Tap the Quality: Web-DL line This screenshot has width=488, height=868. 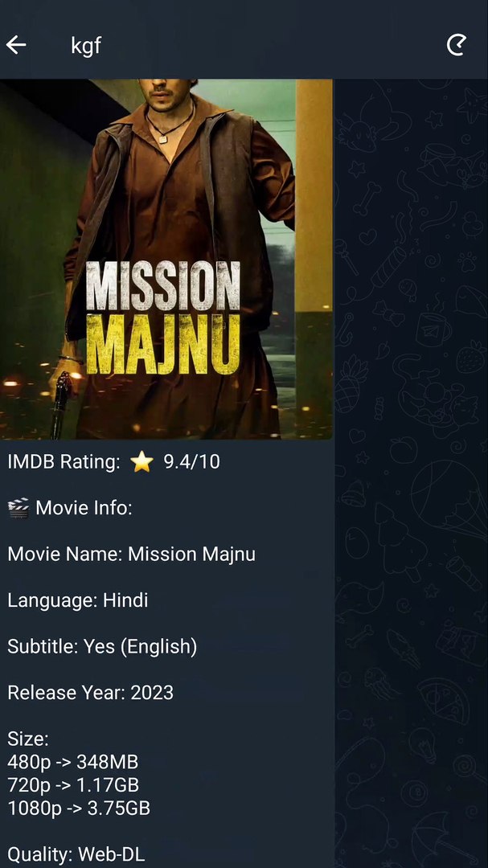76,854
